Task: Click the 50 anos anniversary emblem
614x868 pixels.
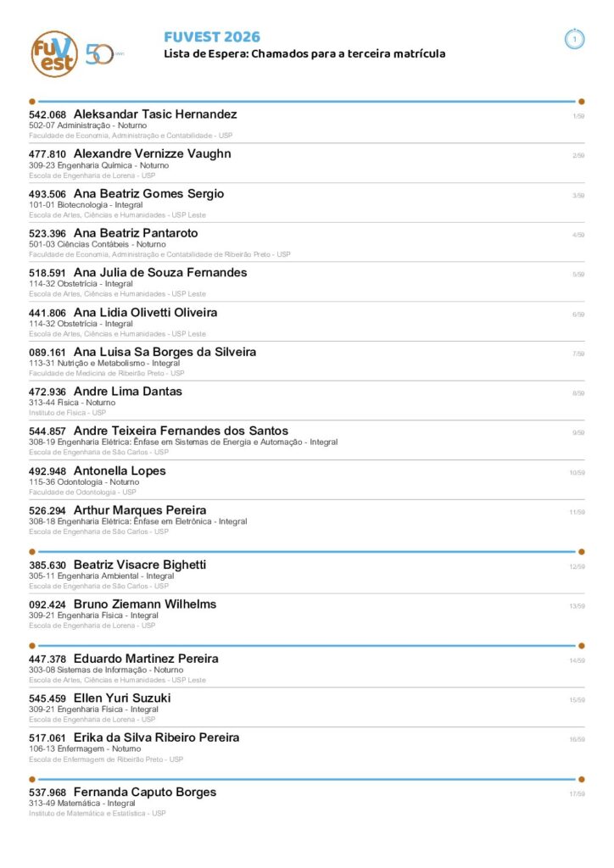Action: (x=103, y=54)
